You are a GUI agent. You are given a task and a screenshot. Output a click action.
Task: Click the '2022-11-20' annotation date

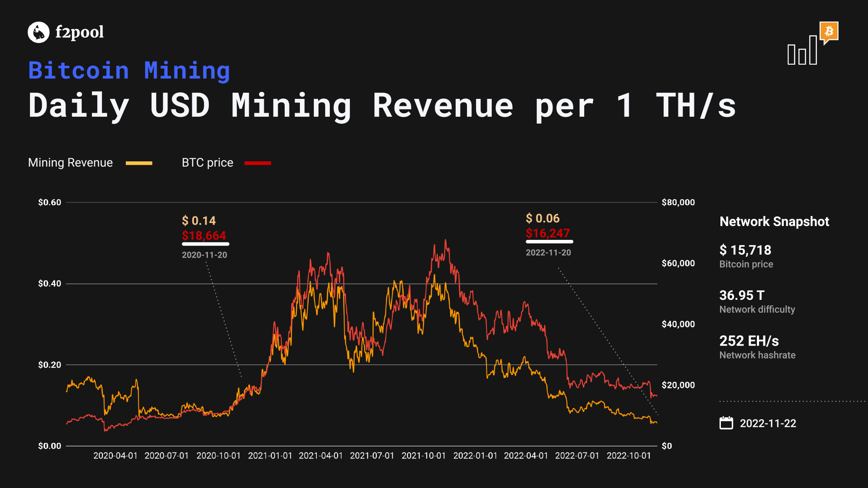pyautogui.click(x=548, y=252)
